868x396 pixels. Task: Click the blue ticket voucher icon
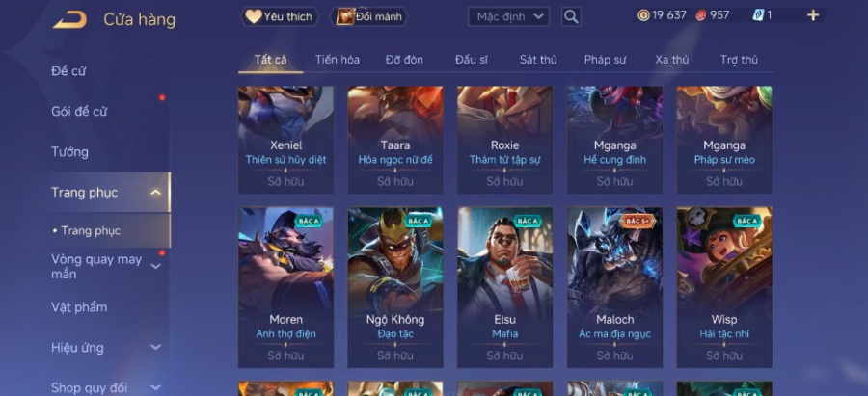(758, 15)
